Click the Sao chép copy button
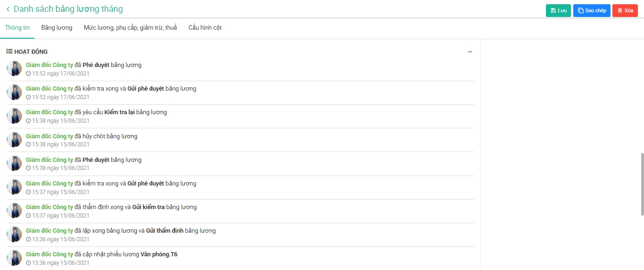This screenshot has width=644, height=270. (592, 10)
